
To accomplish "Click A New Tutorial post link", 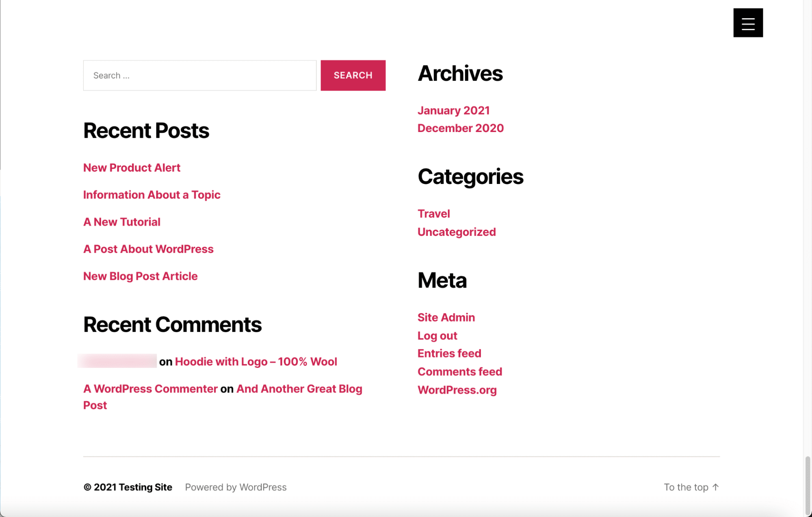I will (121, 221).
